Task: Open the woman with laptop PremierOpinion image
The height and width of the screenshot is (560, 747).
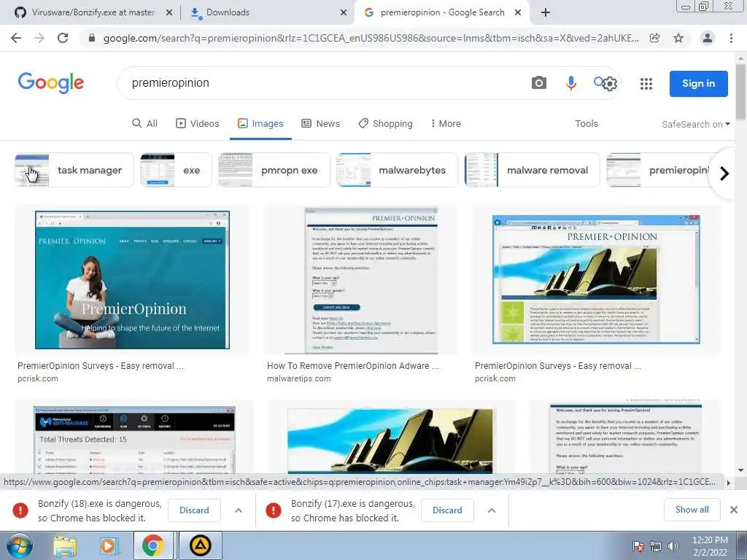Action: (133, 280)
